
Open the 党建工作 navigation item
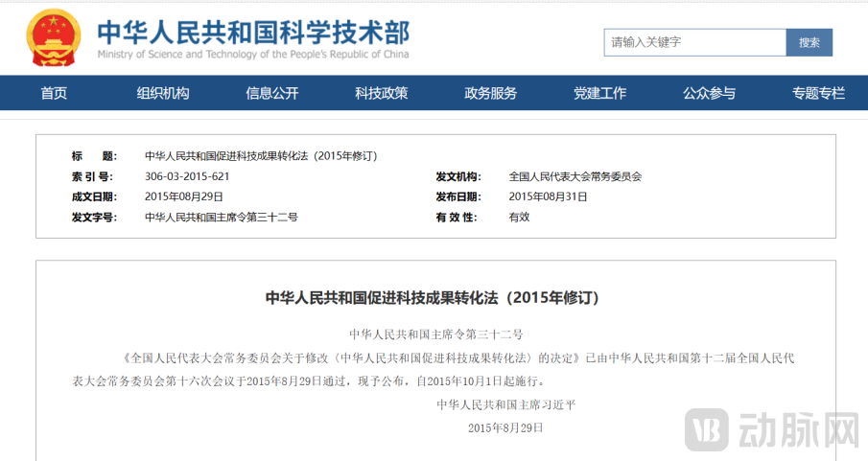coord(599,93)
